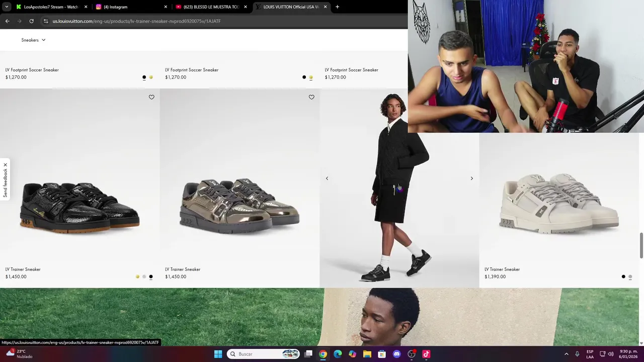Close the Louis Vuitton tab
Viewport: 644px width, 362px height.
(x=325, y=7)
